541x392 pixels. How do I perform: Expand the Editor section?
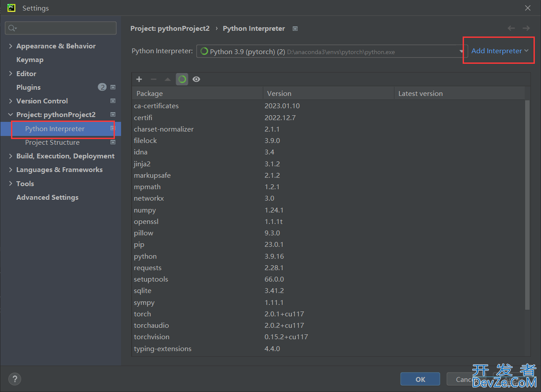click(x=11, y=73)
